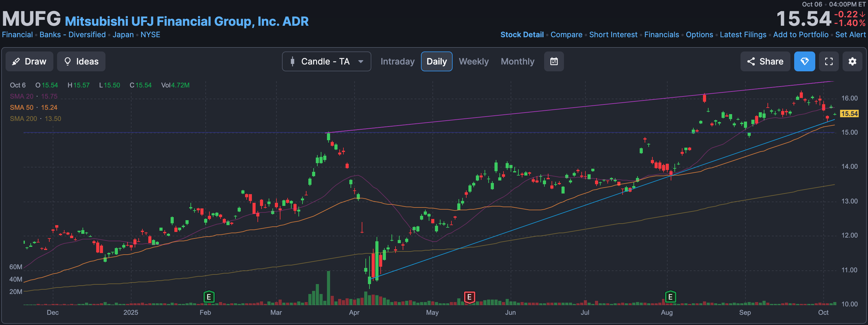This screenshot has width=868, height=325.
Task: Click the share icon in Share button
Action: click(751, 61)
